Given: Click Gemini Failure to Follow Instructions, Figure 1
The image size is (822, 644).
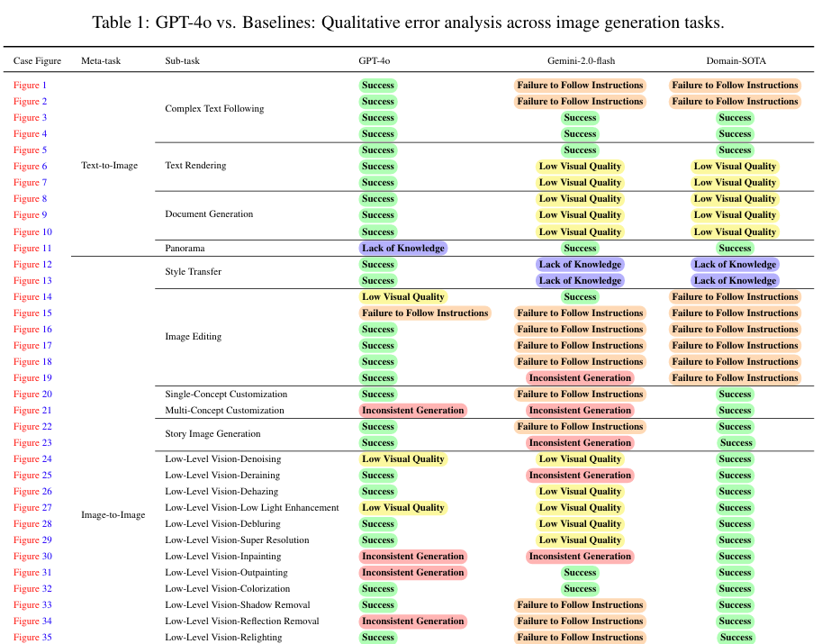Looking at the screenshot, I should point(581,85).
